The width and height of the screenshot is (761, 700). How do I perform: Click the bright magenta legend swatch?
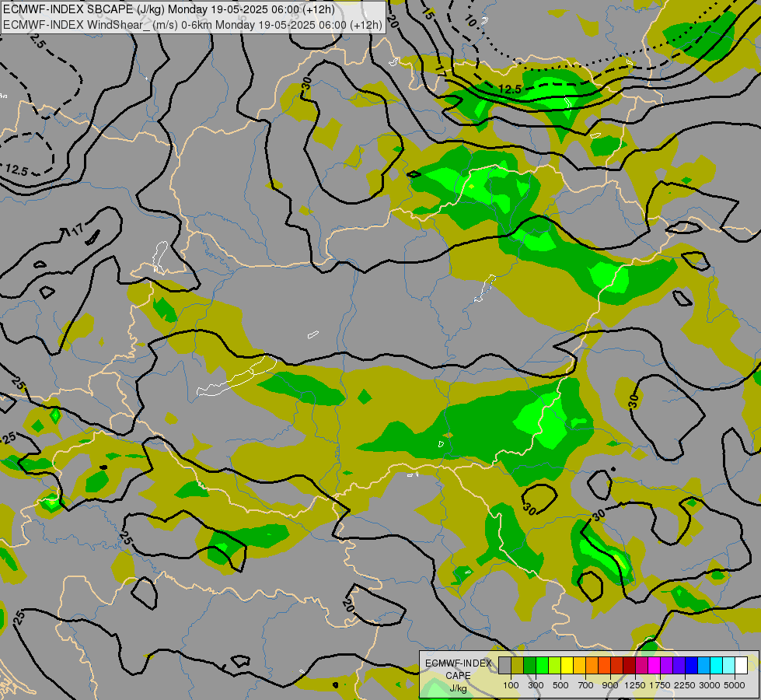(x=654, y=666)
